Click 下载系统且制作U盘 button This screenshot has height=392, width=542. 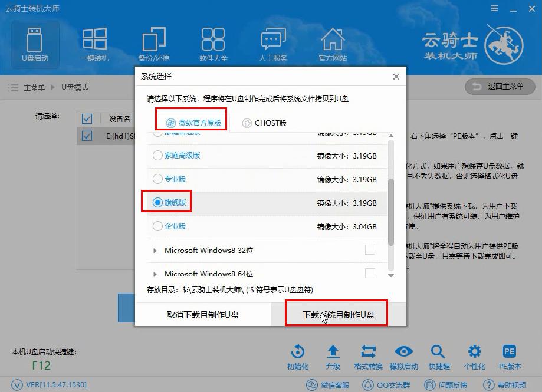pos(339,315)
